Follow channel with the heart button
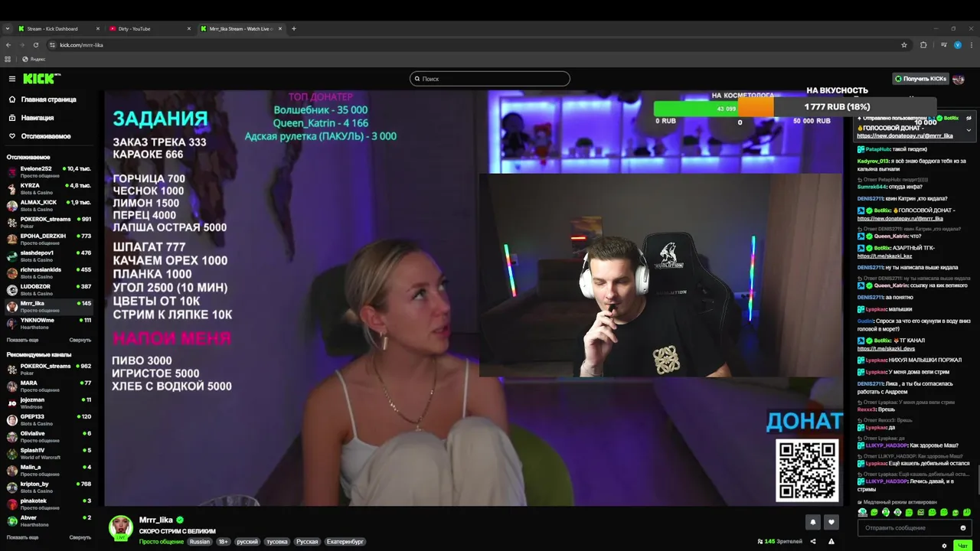Viewport: 980px width, 551px height. [x=831, y=522]
